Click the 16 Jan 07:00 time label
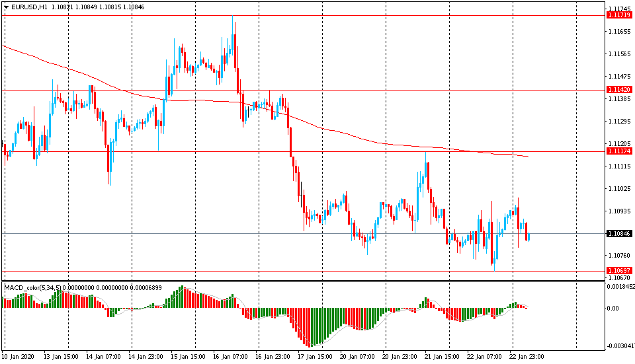 click(230, 357)
